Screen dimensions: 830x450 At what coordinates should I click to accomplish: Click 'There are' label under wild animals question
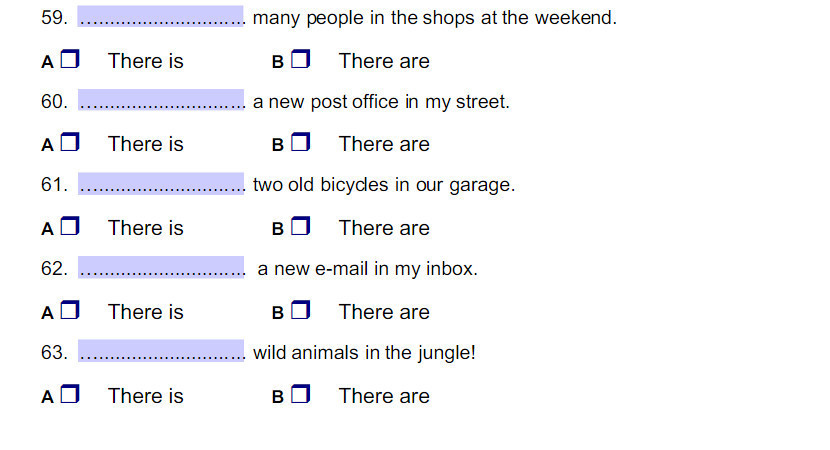[384, 396]
